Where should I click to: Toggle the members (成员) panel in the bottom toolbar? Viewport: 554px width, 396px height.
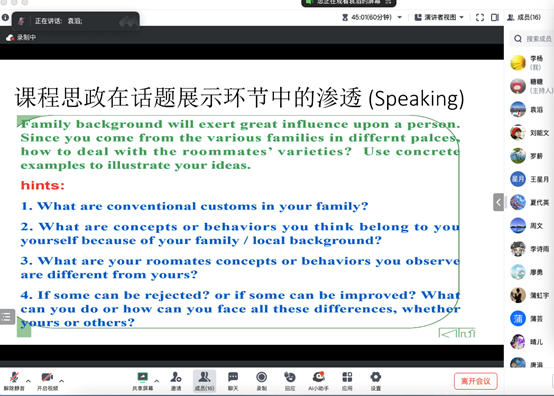coord(205,381)
